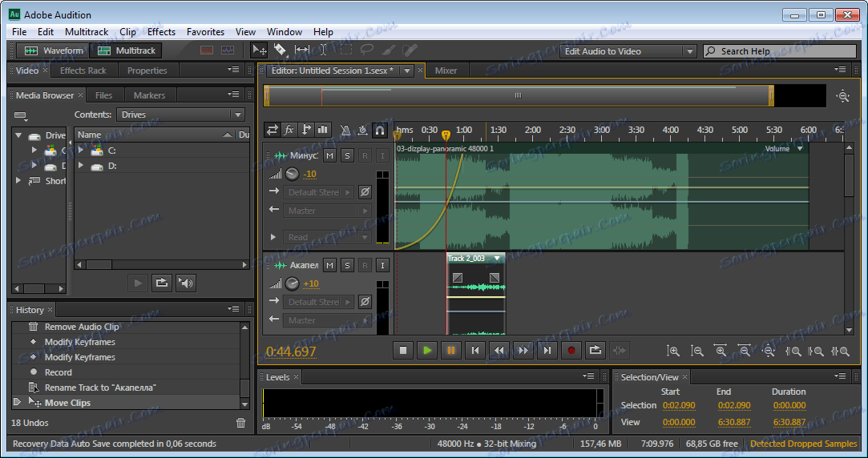Click the Pause transport button
The image size is (868, 458).
coord(451,350)
